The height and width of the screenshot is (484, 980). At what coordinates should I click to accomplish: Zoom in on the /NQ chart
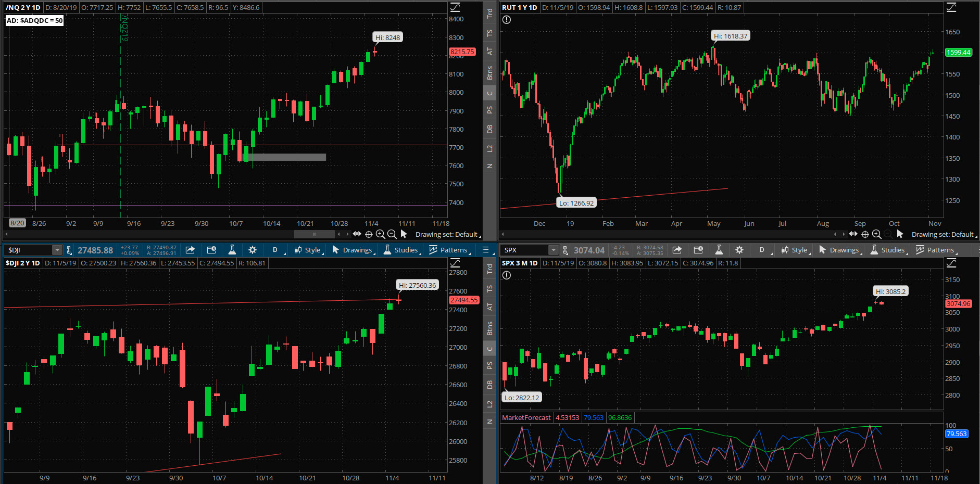coord(380,234)
